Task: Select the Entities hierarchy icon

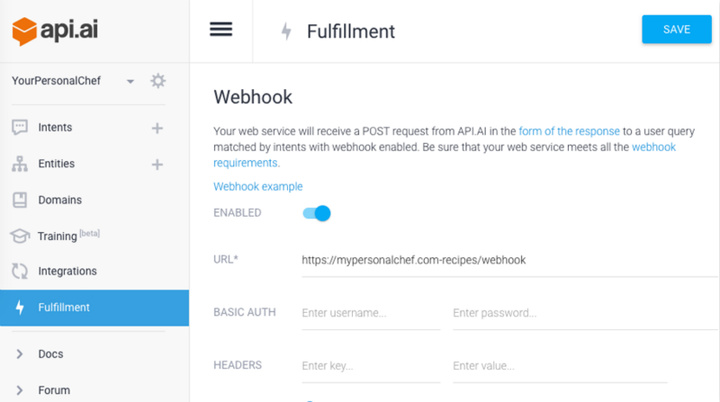Action: 20,164
